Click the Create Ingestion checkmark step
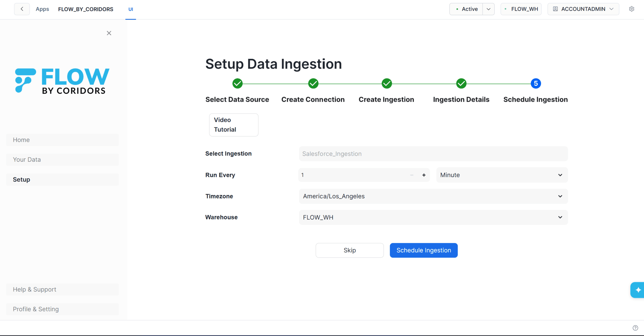 [x=387, y=84]
